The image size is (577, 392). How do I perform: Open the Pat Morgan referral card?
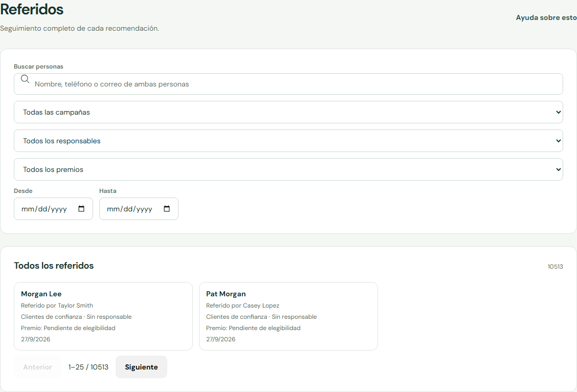288,316
